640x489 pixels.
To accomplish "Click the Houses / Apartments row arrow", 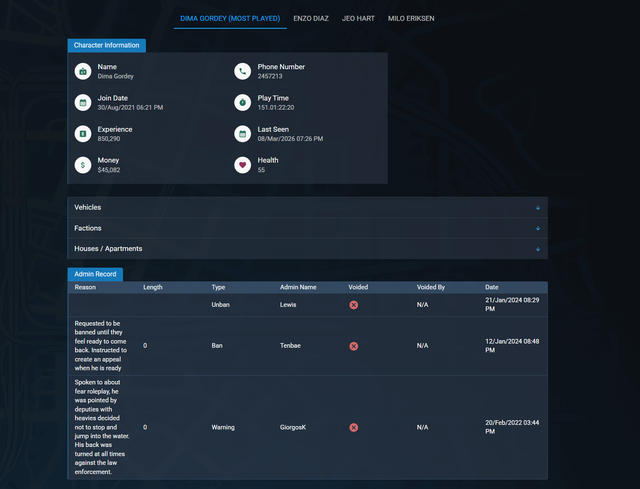I will 538,249.
